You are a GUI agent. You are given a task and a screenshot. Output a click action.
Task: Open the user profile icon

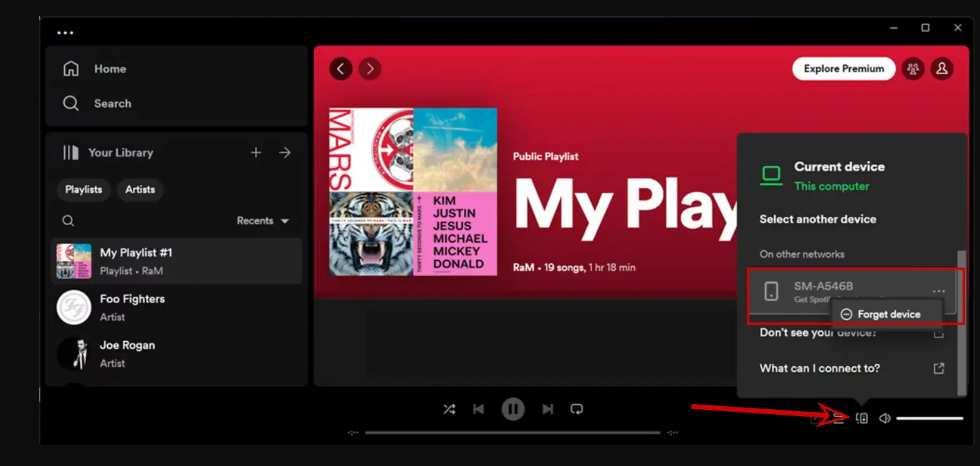point(942,69)
